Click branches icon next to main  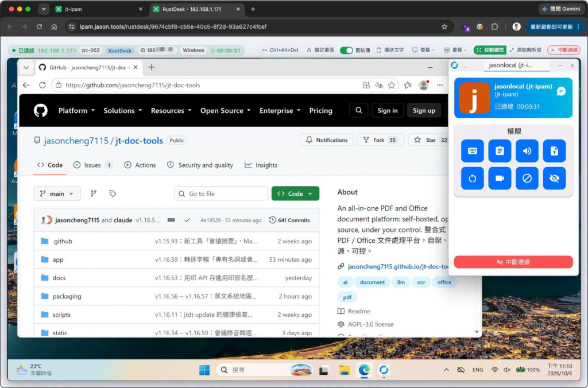point(94,193)
